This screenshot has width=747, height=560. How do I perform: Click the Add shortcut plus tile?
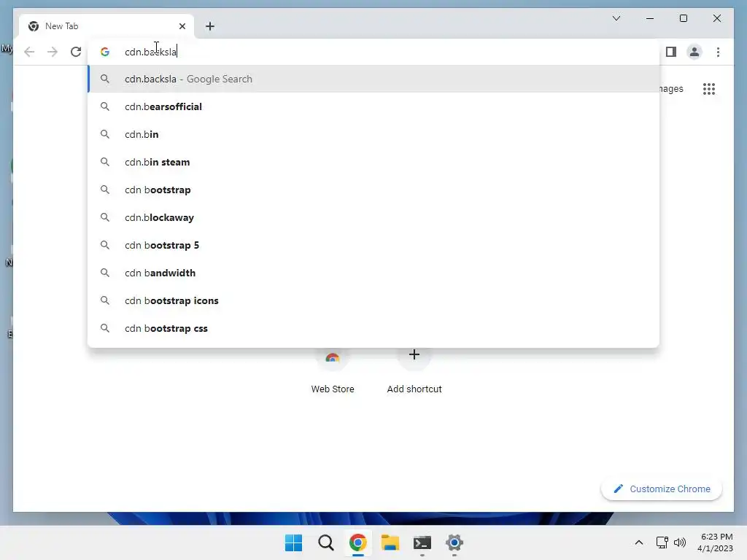pos(414,373)
